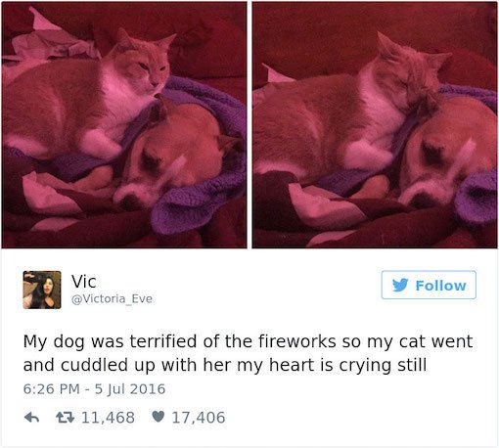Click the Twitter bird icon in Follow button
This screenshot has height=448, width=499.
point(400,285)
